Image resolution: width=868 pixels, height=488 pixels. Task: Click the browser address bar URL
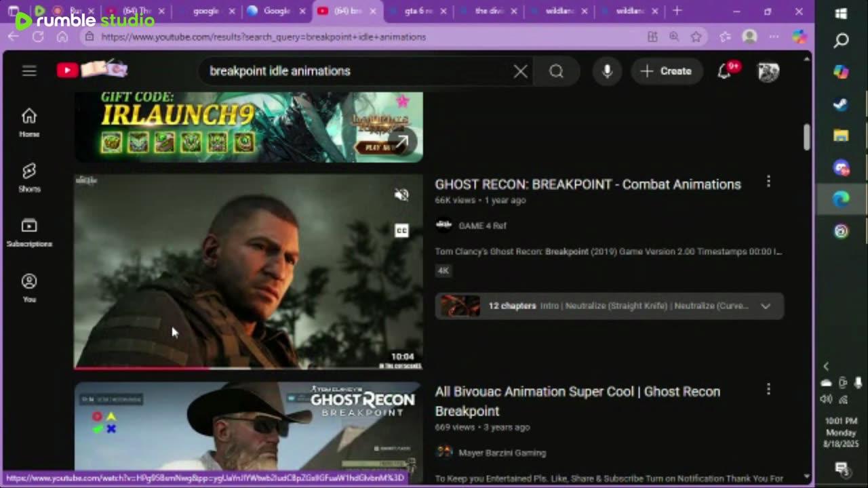[x=264, y=37]
